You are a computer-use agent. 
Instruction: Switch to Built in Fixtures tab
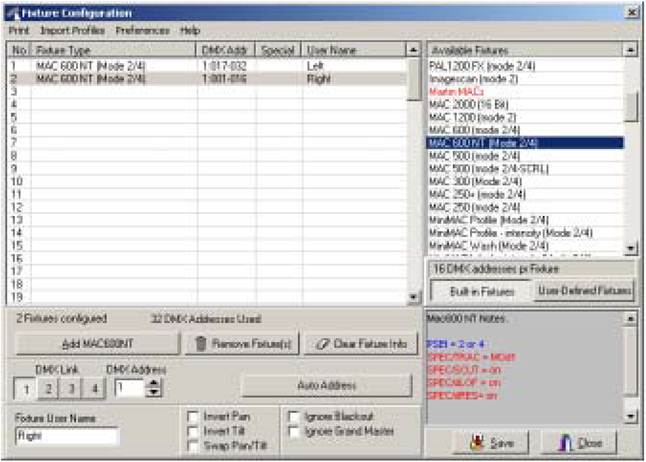(x=482, y=291)
